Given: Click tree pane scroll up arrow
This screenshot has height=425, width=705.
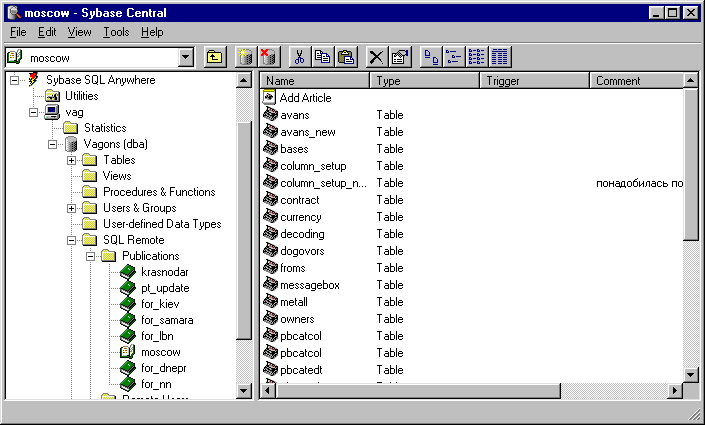Looking at the screenshot, I should [243, 81].
